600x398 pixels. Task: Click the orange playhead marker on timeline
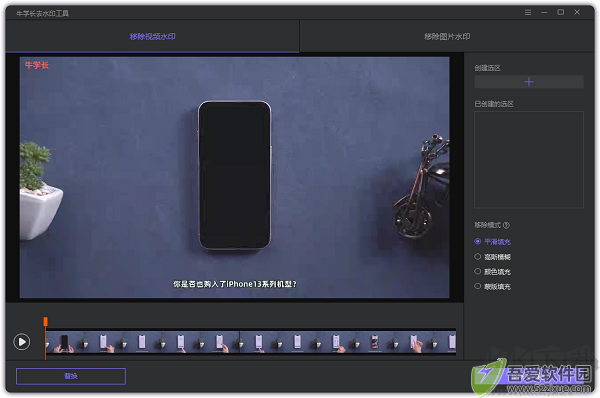point(46,321)
